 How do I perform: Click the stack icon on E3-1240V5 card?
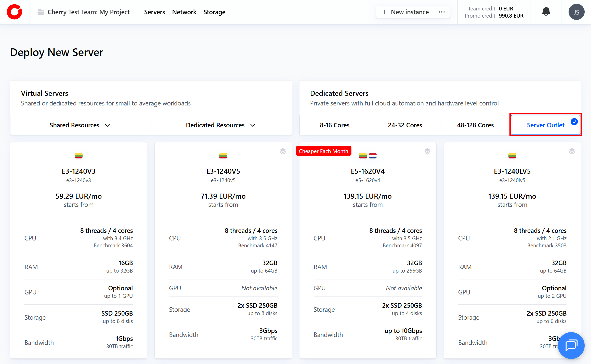(x=283, y=151)
